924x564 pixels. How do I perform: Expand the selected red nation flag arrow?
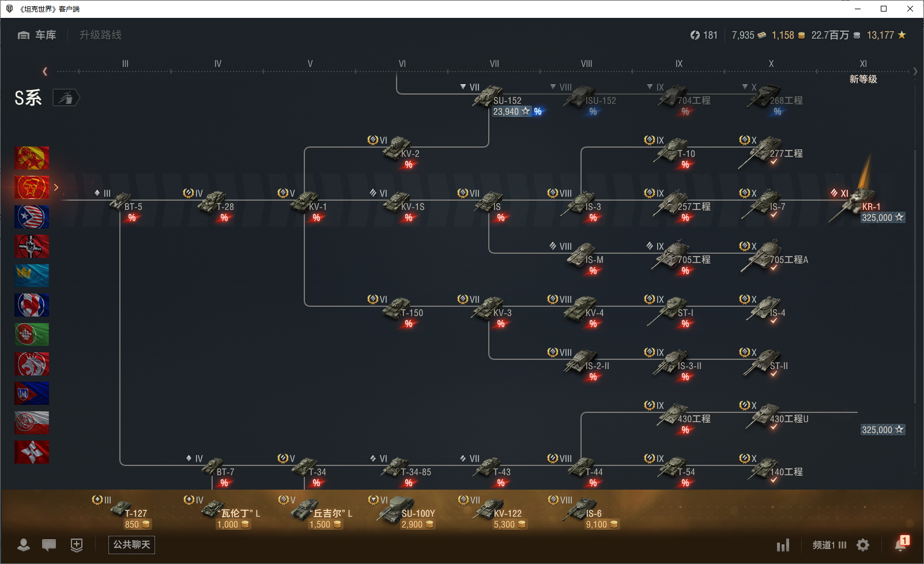(56, 187)
